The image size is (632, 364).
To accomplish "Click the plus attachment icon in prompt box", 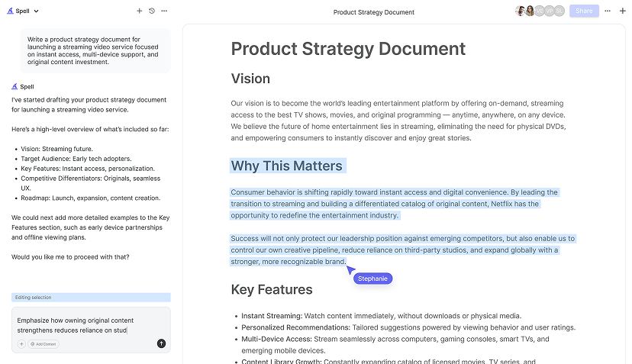I will (21, 344).
